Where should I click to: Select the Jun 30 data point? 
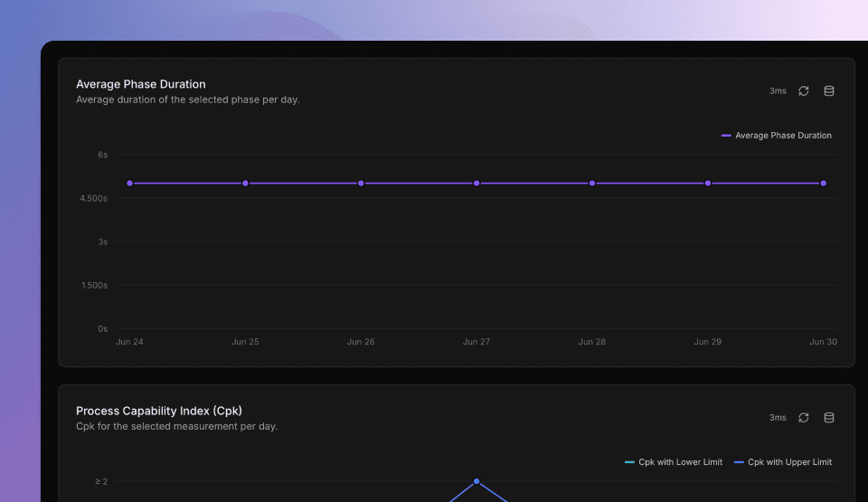[x=823, y=184]
